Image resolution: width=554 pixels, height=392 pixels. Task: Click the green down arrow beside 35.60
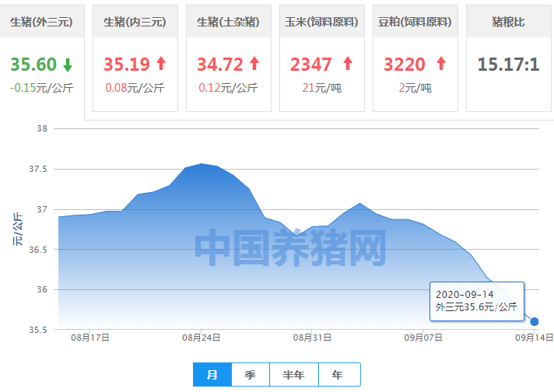pos(68,65)
